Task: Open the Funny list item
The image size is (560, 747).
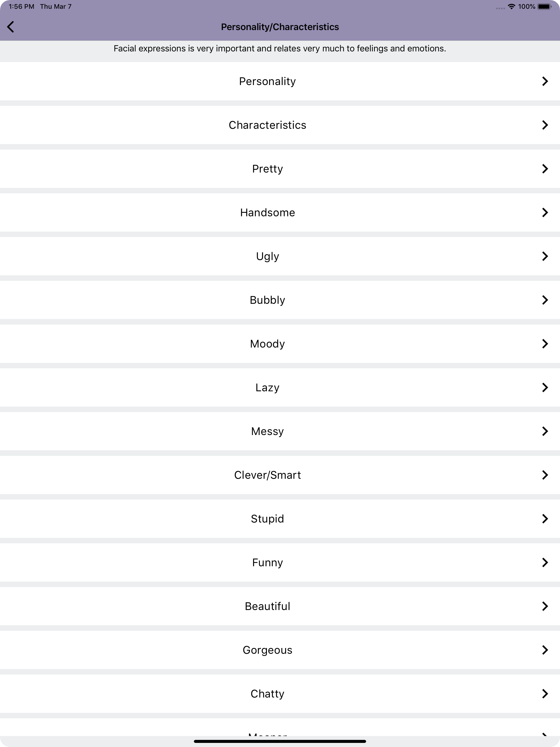Action: [x=280, y=562]
